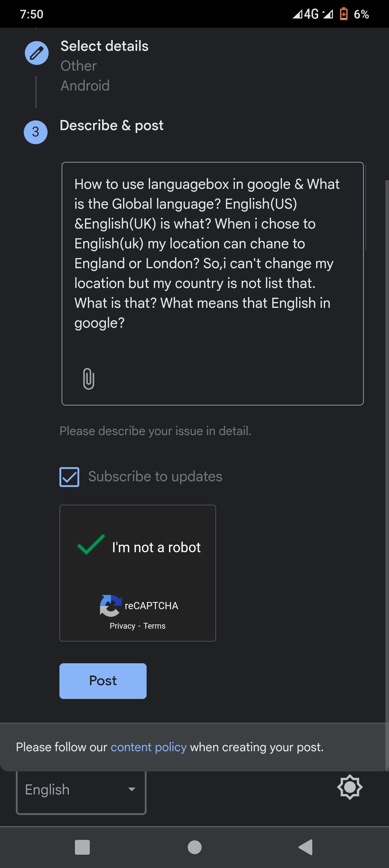The height and width of the screenshot is (868, 389).
Task: Click inside the issue description text box
Action: [213, 252]
